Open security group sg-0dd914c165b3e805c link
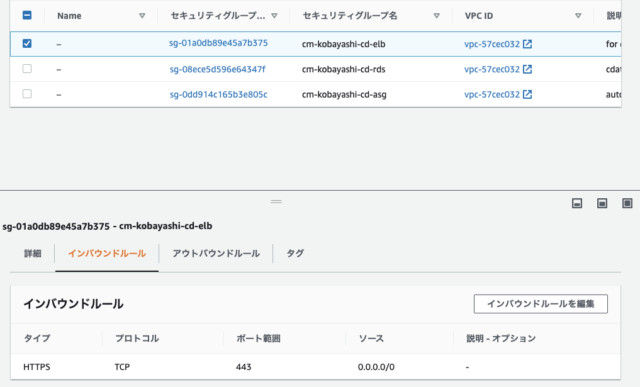Screen dimensions: 640x387 [x=218, y=95]
